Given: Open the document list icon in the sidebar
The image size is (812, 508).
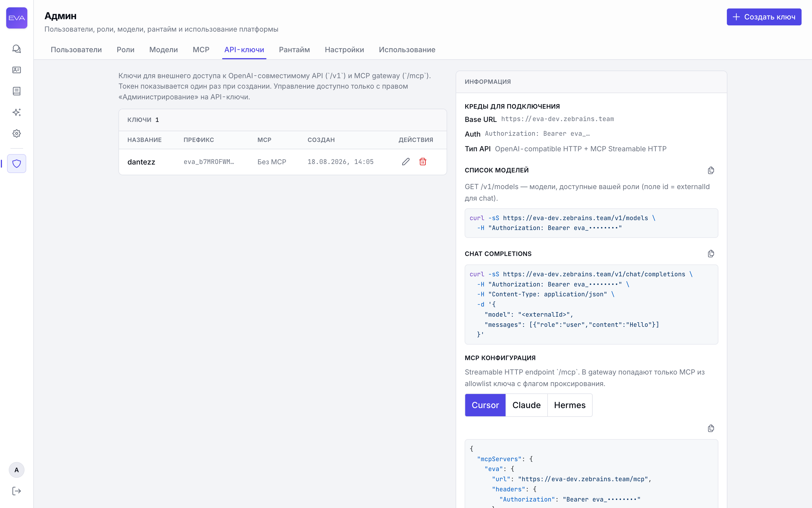Looking at the screenshot, I should pyautogui.click(x=16, y=91).
